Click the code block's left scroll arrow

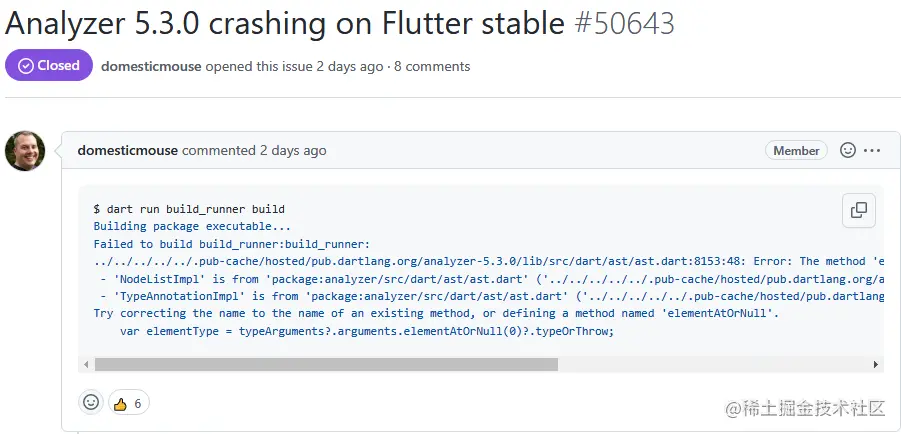(x=85, y=365)
